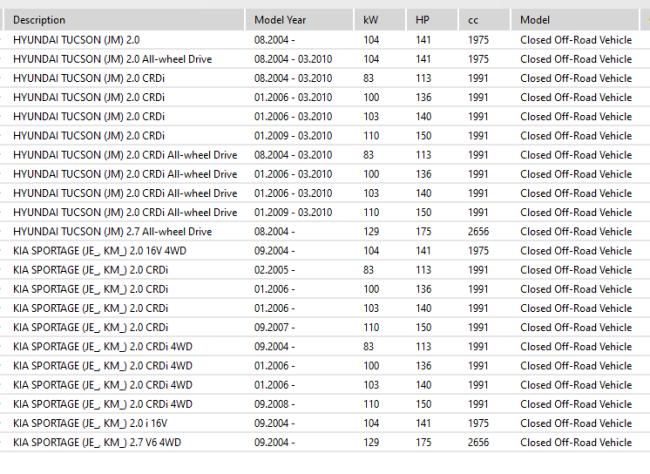Click the HP column header
650x474 pixels.
pos(432,20)
